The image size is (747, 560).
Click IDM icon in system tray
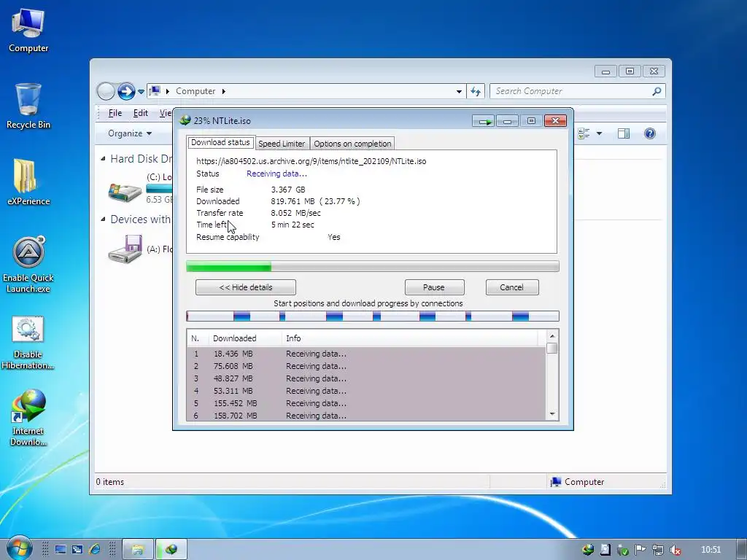click(588, 550)
